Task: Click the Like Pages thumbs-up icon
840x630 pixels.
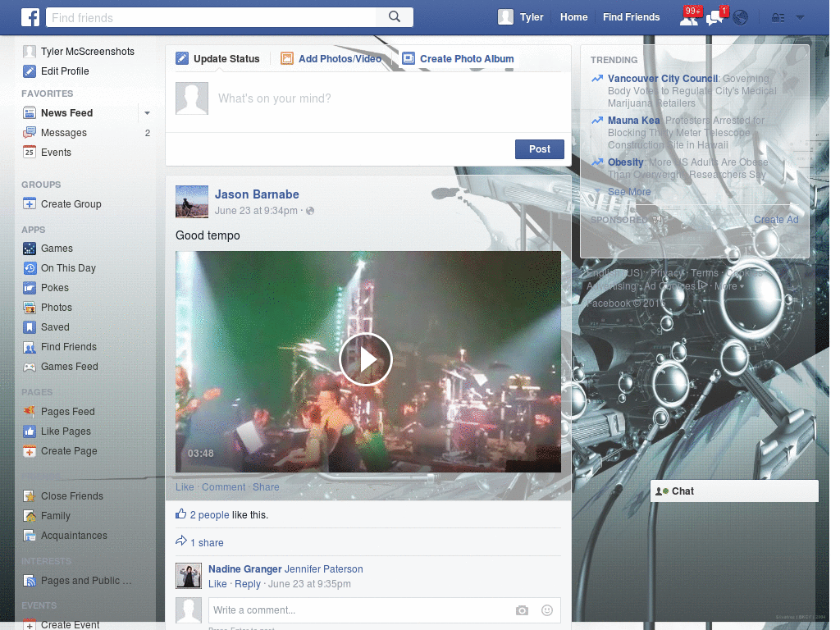Action: (30, 431)
